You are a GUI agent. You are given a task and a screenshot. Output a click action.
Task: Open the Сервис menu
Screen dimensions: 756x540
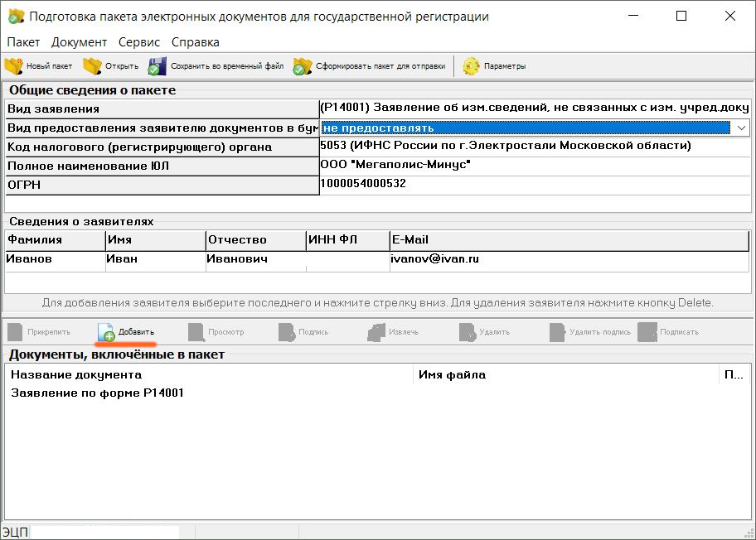click(x=139, y=41)
